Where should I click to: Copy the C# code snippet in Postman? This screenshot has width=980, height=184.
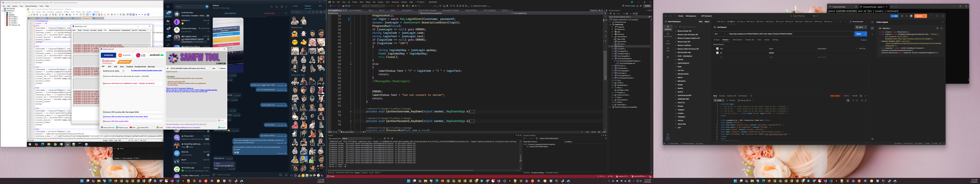[942, 28]
